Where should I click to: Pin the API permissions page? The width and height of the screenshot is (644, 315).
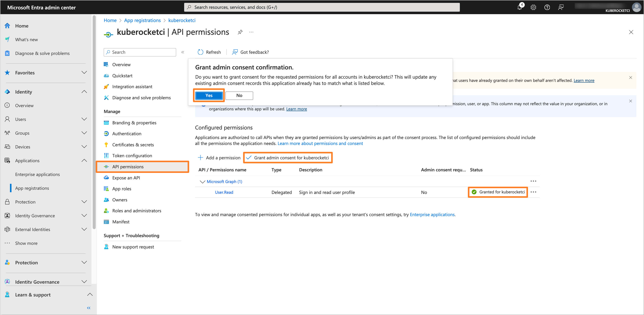click(240, 32)
